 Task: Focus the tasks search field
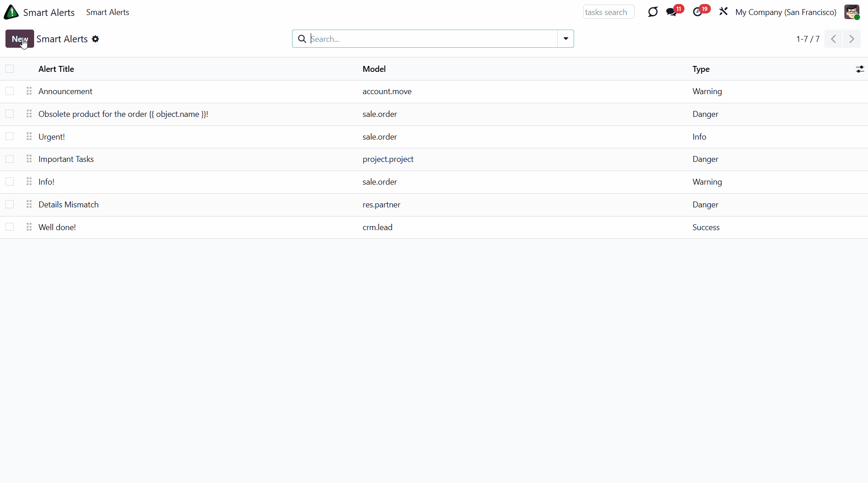pos(608,12)
